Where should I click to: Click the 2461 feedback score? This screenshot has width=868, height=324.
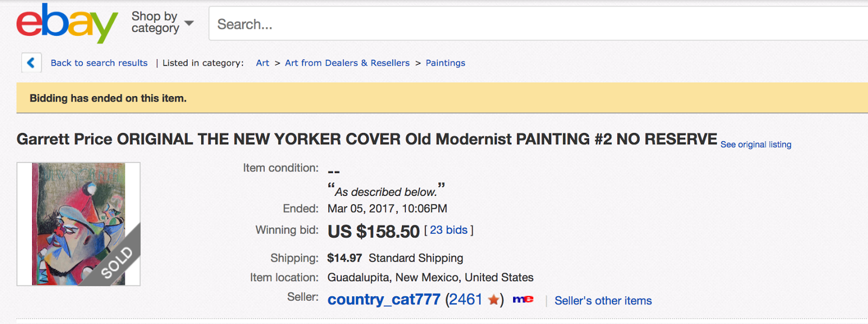point(464,300)
